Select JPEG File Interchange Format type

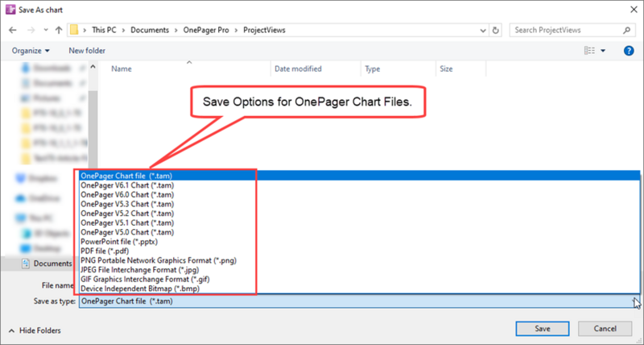coord(359,270)
